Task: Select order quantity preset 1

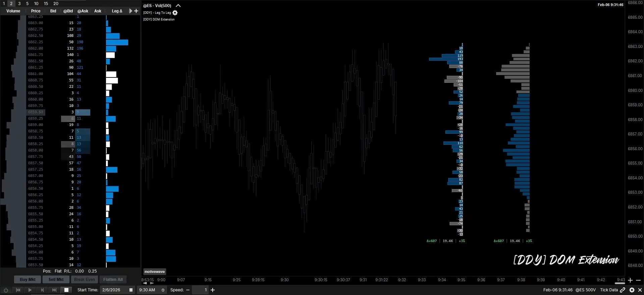Action: coord(4,3)
